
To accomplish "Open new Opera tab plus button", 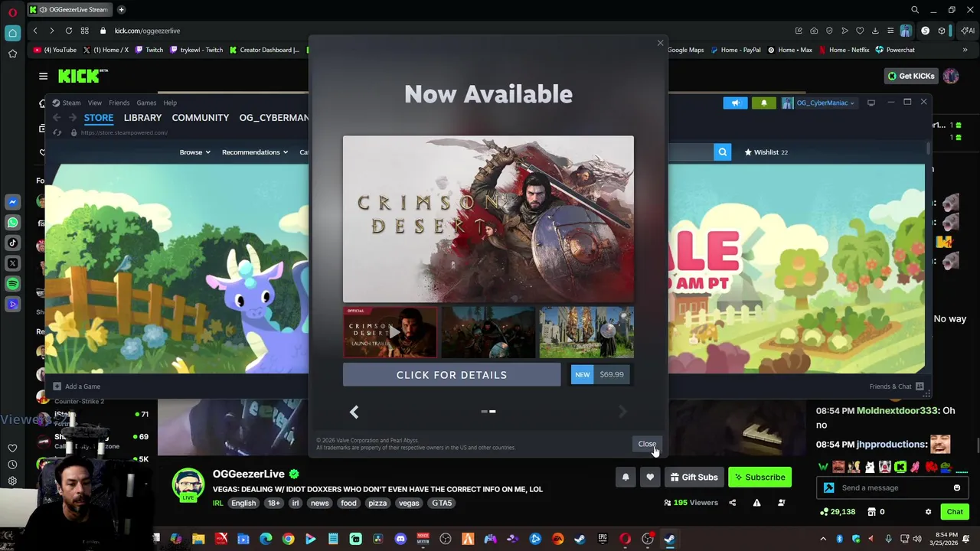I will [121, 10].
